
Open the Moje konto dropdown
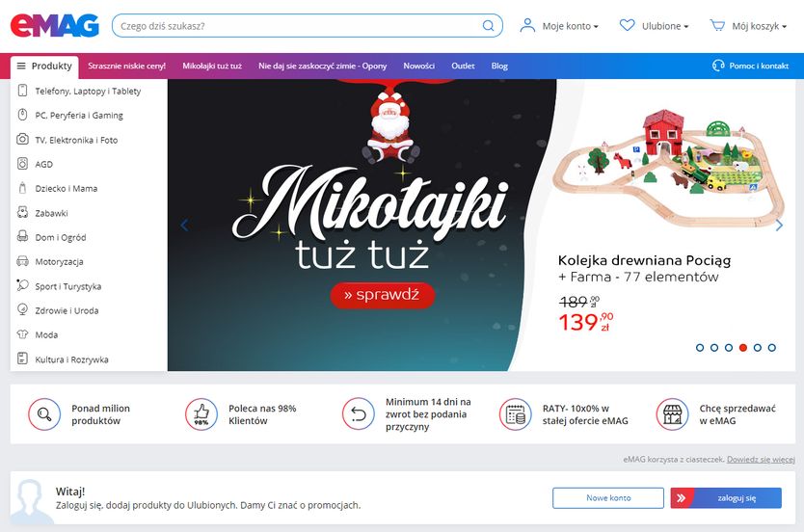[x=559, y=26]
